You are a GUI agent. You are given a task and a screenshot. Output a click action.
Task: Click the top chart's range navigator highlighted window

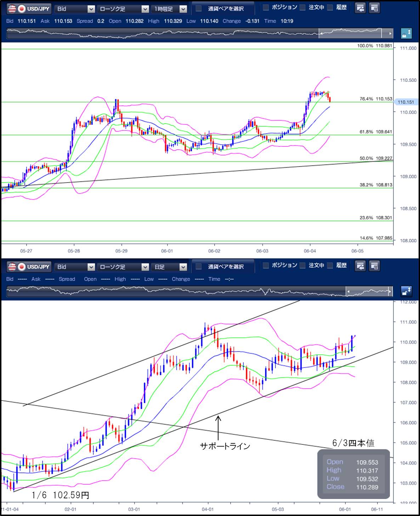[350, 33]
